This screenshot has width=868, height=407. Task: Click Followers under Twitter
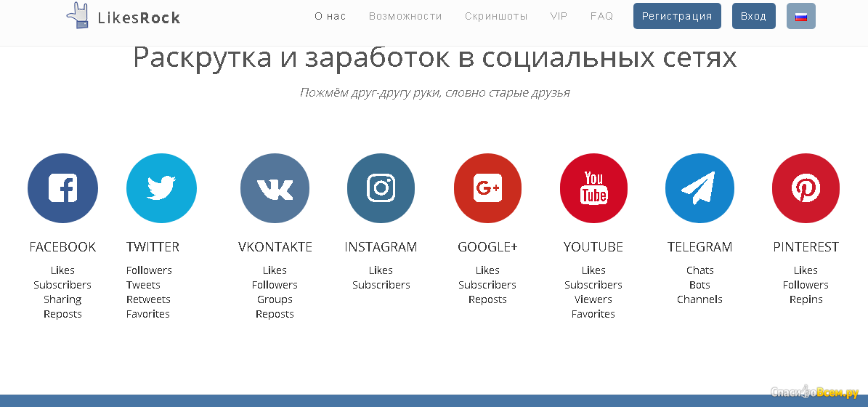point(149,270)
